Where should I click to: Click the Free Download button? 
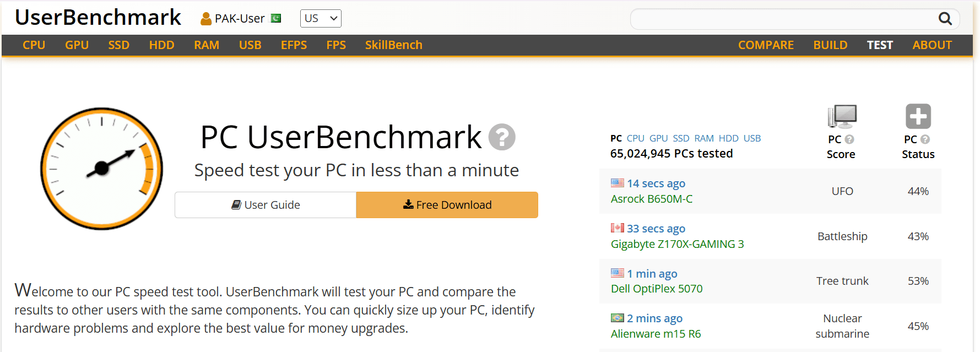pyautogui.click(x=447, y=205)
